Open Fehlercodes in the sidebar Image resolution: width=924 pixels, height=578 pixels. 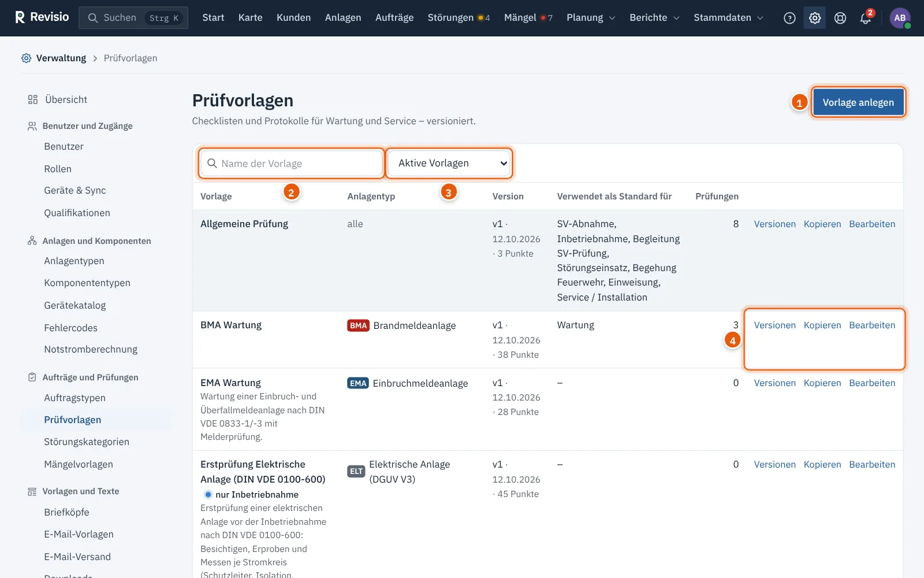tap(70, 328)
